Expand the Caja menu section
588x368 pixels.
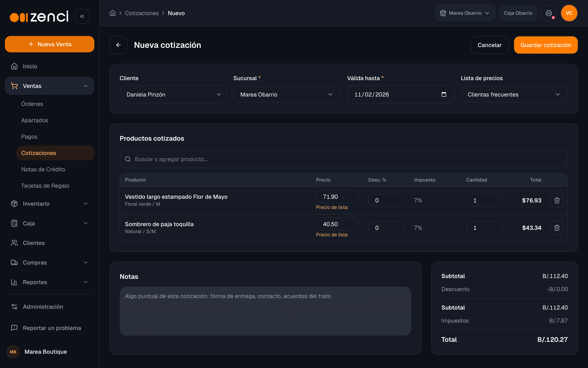click(50, 223)
